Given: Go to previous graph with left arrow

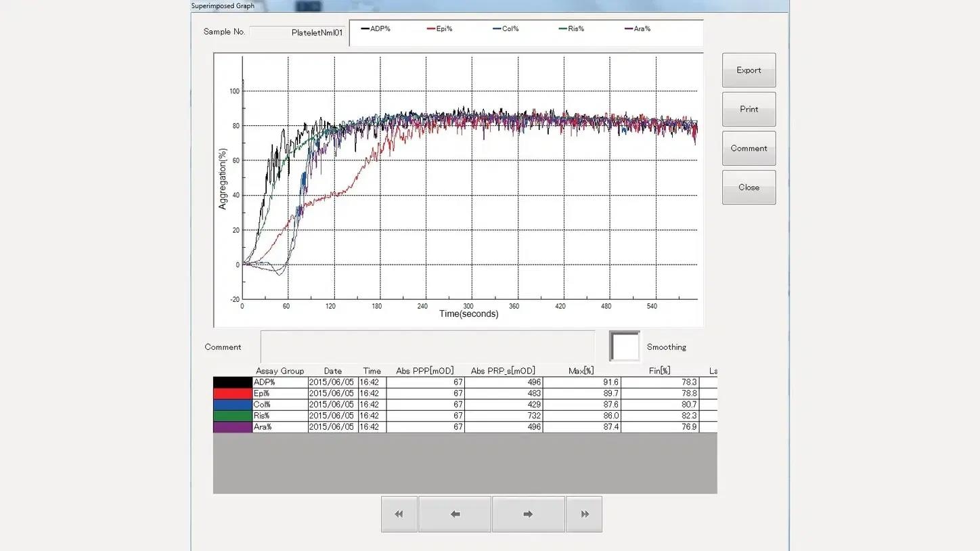Looking at the screenshot, I should click(x=455, y=514).
